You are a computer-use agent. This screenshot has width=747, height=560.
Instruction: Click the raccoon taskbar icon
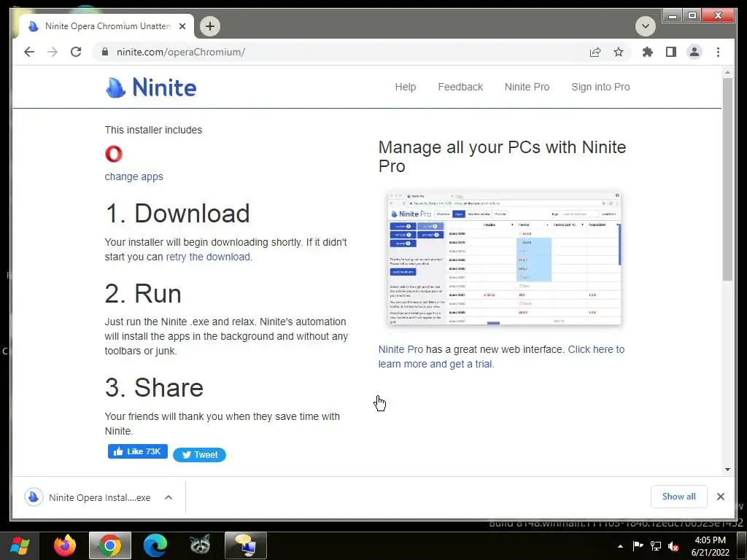pos(200,545)
